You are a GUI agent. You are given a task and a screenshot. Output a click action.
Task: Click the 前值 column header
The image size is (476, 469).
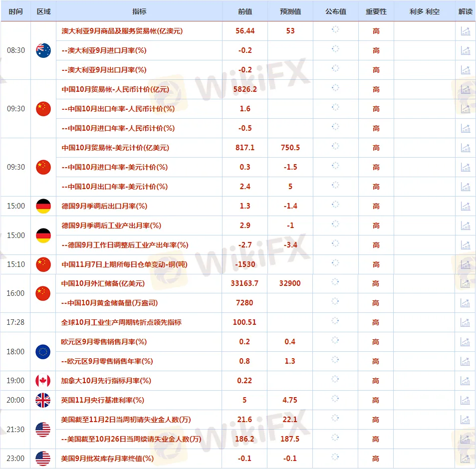click(x=245, y=11)
